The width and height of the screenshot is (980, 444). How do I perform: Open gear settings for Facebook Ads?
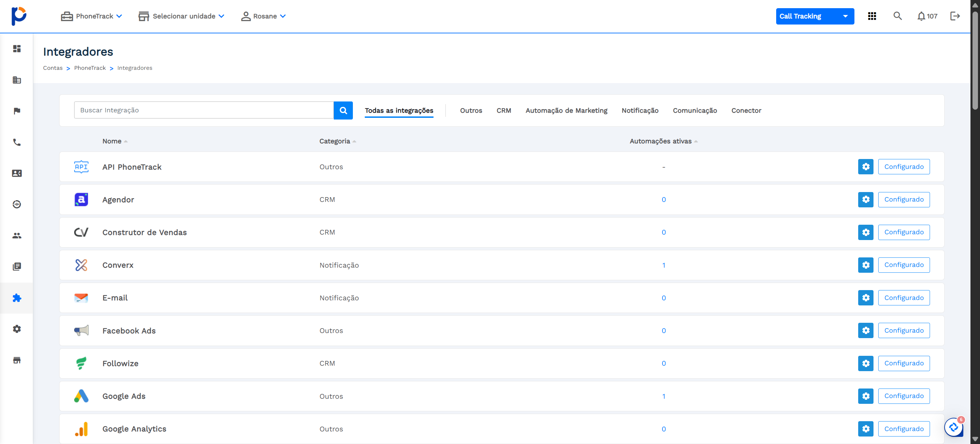(x=865, y=331)
